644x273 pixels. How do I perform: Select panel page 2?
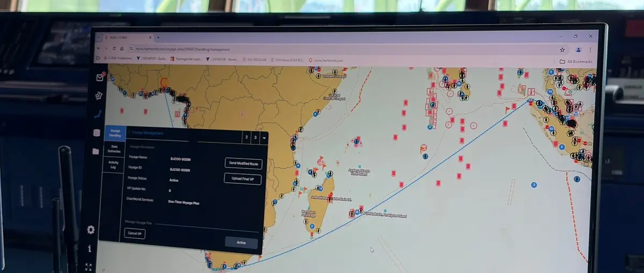246,138
